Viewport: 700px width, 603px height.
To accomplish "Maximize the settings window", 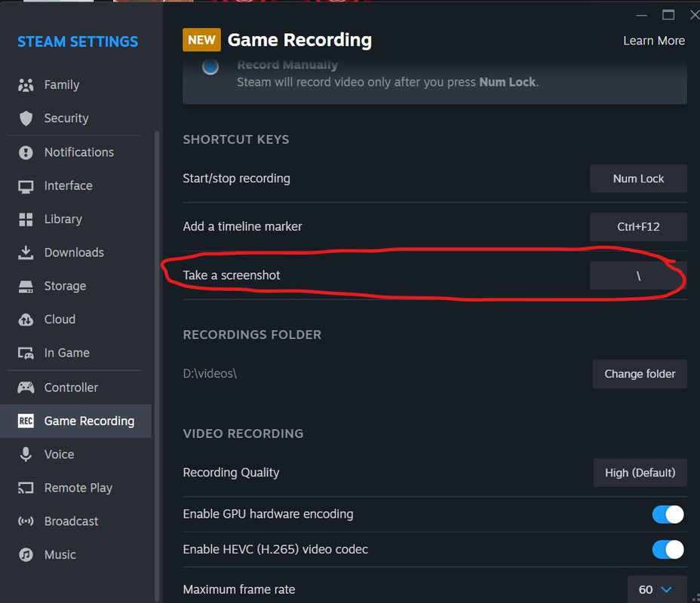I will pyautogui.click(x=668, y=15).
